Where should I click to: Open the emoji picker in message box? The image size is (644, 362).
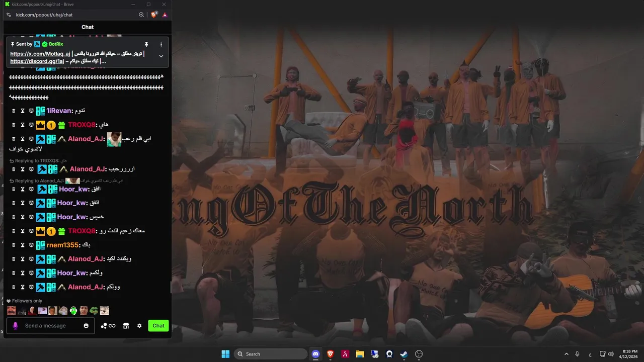point(86,326)
